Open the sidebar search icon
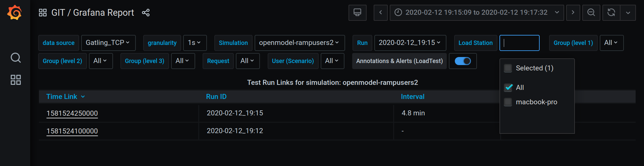 tap(15, 58)
